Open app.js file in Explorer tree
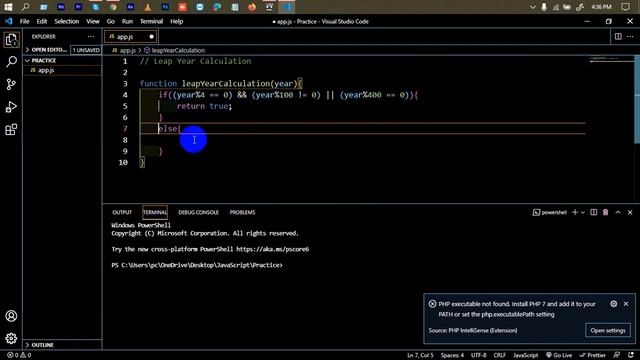This screenshot has height=360, width=640. [62, 70]
